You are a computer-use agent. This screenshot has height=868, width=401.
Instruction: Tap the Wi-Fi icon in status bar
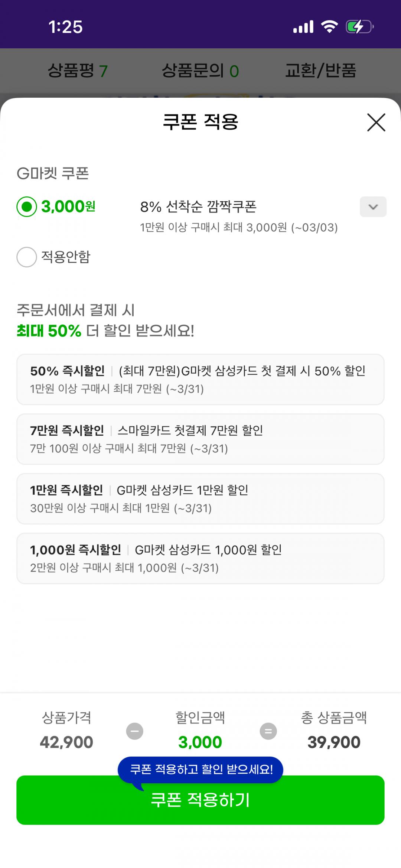click(x=329, y=27)
